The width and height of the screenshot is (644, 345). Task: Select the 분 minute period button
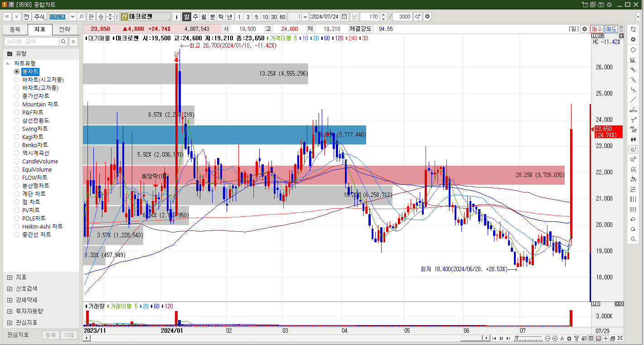[x=213, y=17]
